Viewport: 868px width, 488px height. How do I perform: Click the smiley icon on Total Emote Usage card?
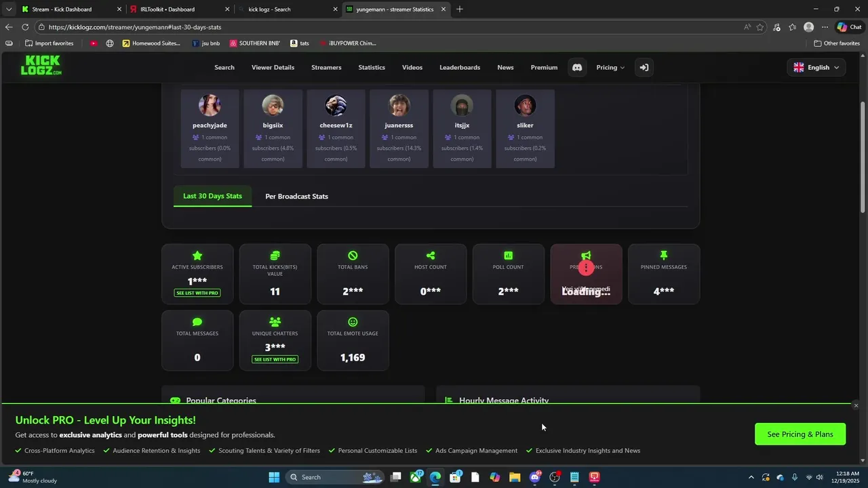(x=353, y=322)
